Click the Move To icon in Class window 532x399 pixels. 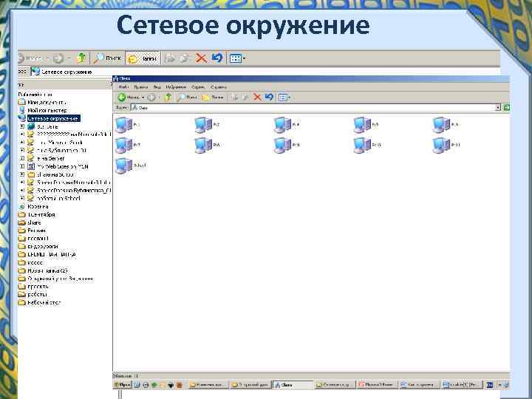coord(234,98)
